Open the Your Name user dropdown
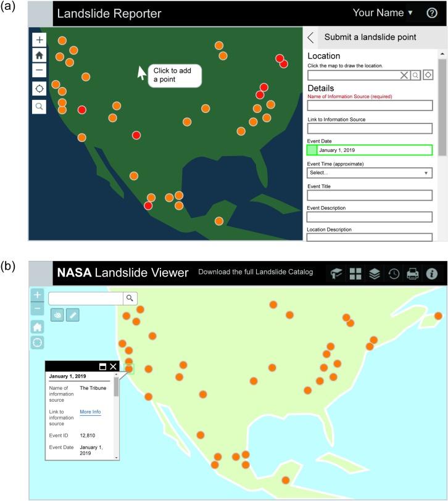 click(383, 13)
